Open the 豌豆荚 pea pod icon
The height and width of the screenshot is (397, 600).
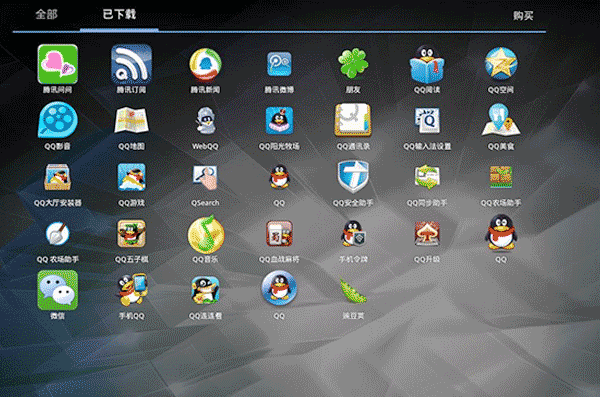tap(353, 291)
